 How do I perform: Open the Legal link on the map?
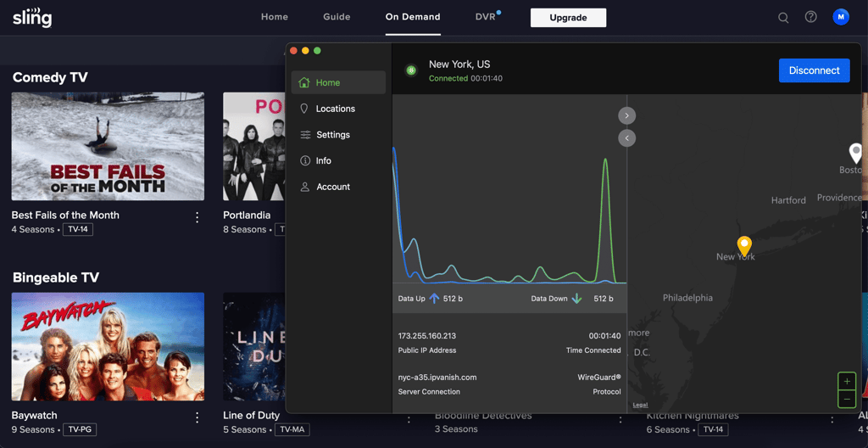pos(640,405)
